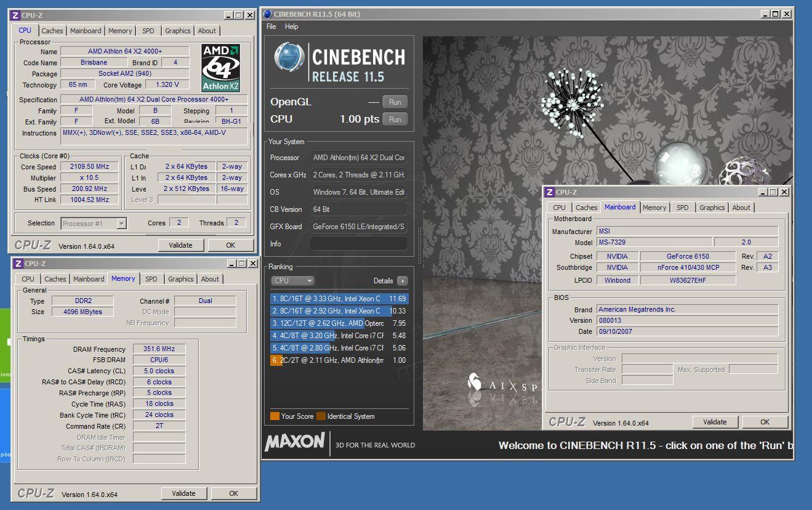812x510 pixels.
Task: Click OK in the Mainboard window
Action: click(765, 422)
